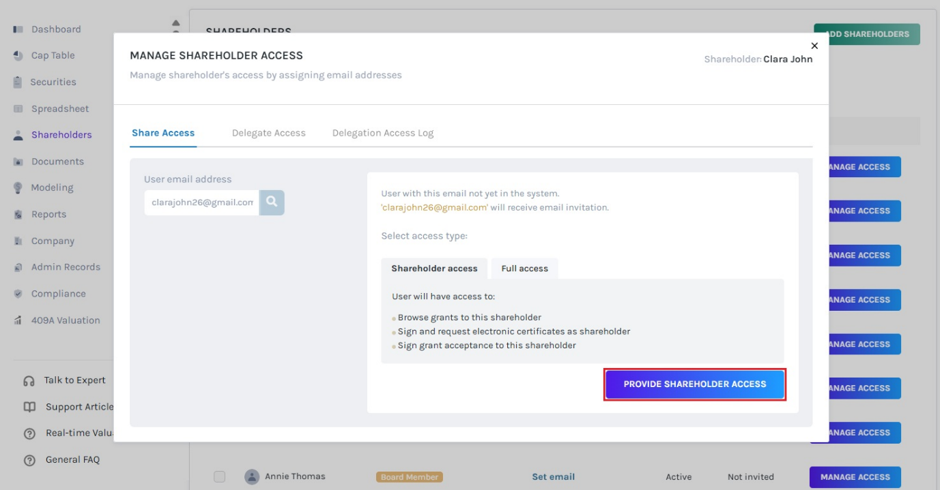Open the Delegation Access Log tab

pos(382,133)
